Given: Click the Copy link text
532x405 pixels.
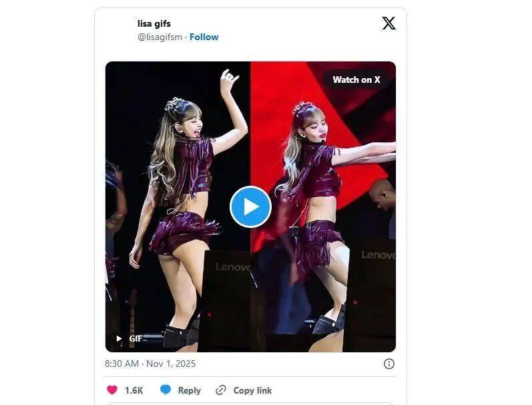Looking at the screenshot, I should click(x=252, y=390).
